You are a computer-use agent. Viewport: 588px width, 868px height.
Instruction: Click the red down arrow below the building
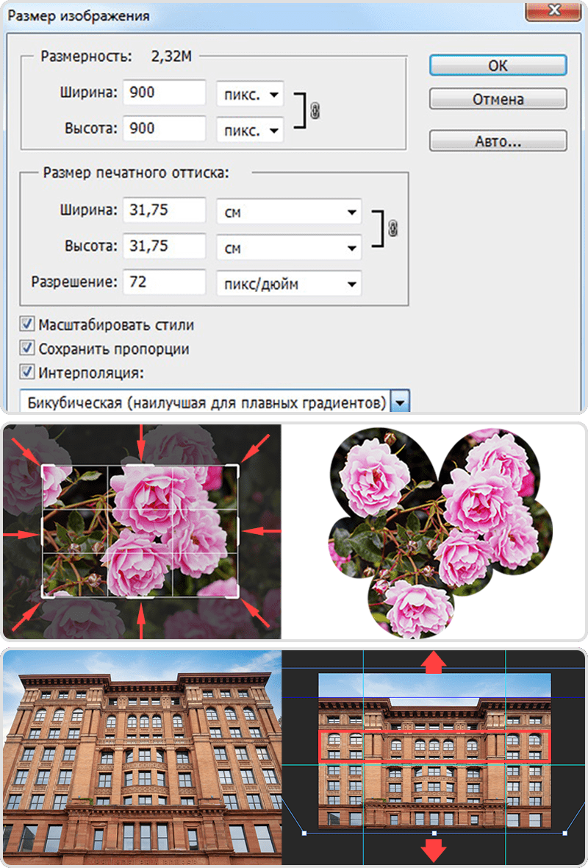434,851
